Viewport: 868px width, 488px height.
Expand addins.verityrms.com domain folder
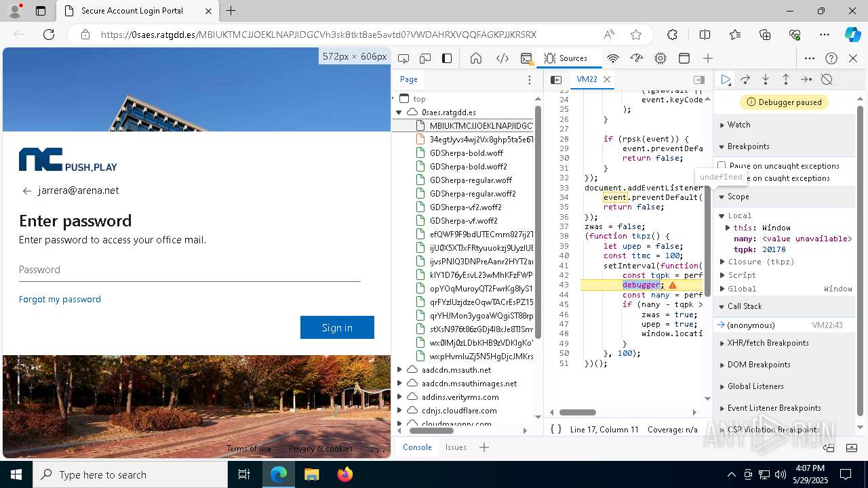(400, 397)
